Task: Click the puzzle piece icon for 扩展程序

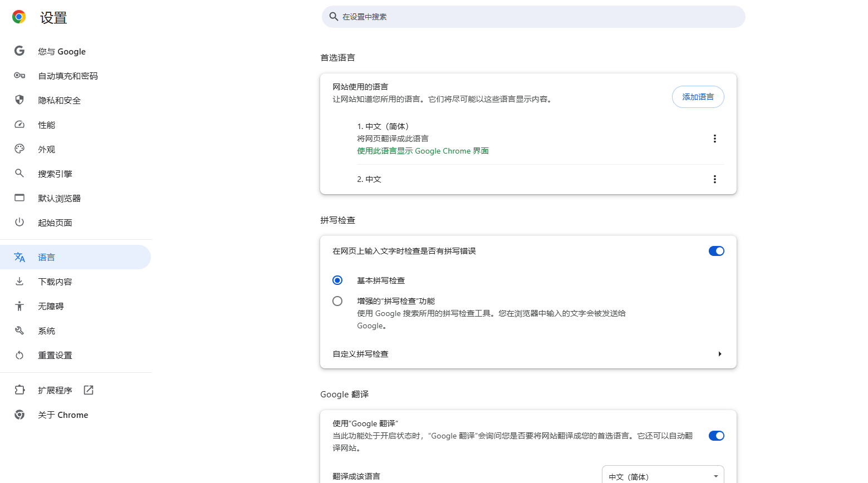Action: pyautogui.click(x=19, y=390)
